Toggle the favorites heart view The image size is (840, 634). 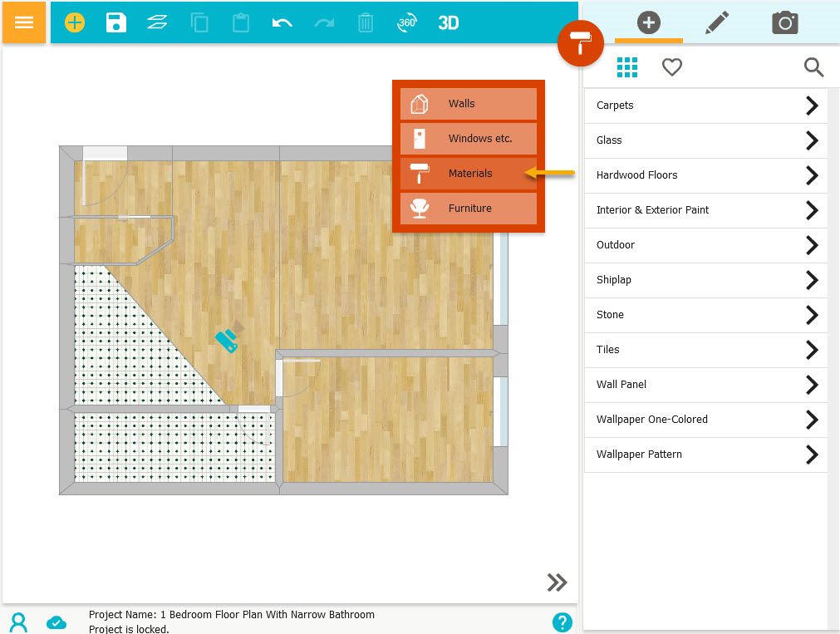[x=672, y=67]
